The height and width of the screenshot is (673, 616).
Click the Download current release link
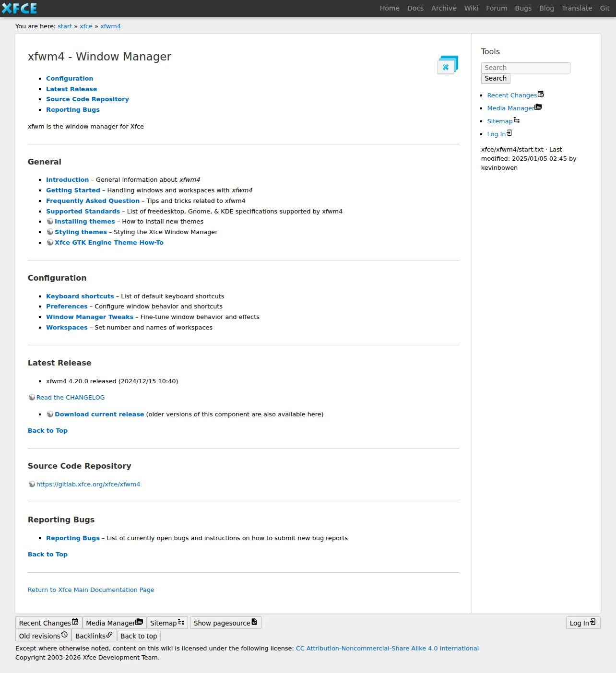99,414
